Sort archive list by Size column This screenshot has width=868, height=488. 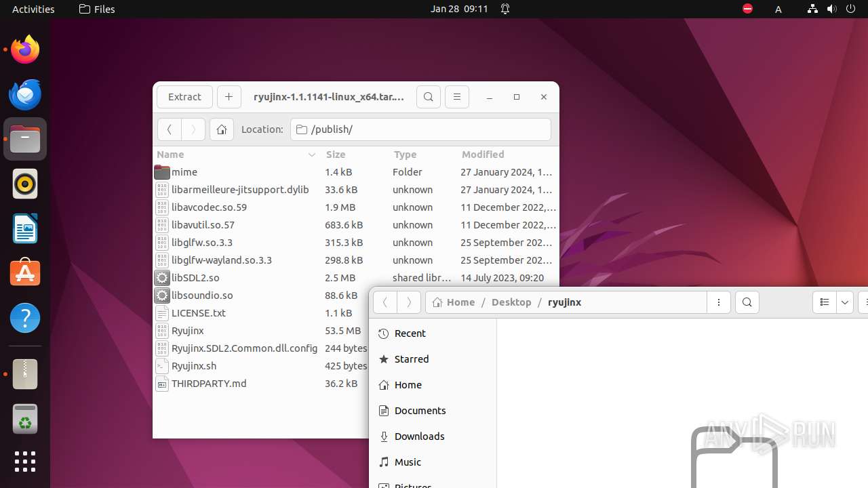coord(355,155)
